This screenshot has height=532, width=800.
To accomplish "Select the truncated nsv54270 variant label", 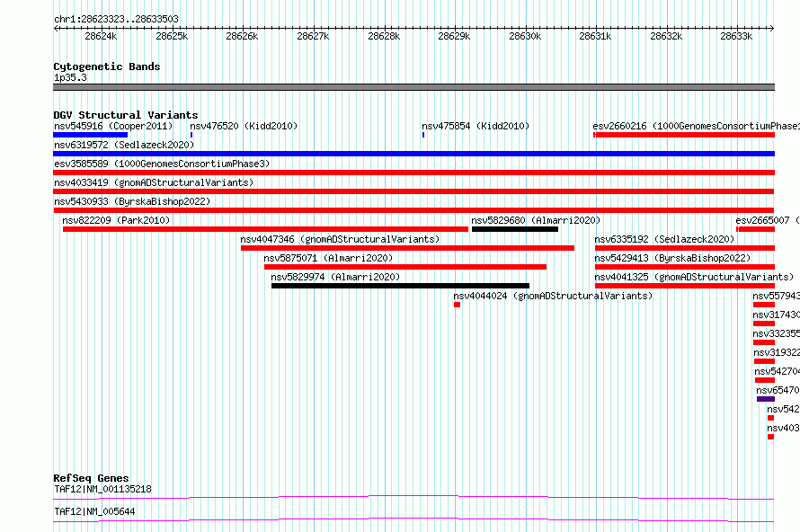I will 777,371.
